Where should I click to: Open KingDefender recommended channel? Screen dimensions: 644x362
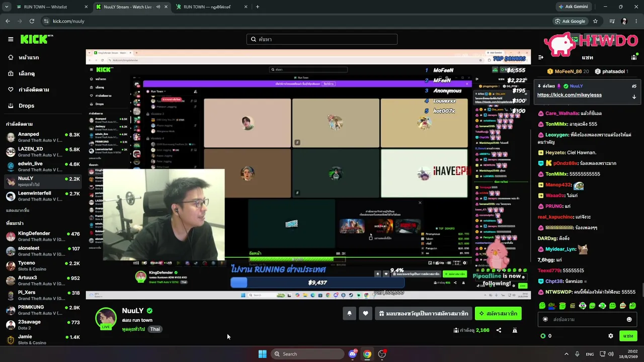point(43,236)
